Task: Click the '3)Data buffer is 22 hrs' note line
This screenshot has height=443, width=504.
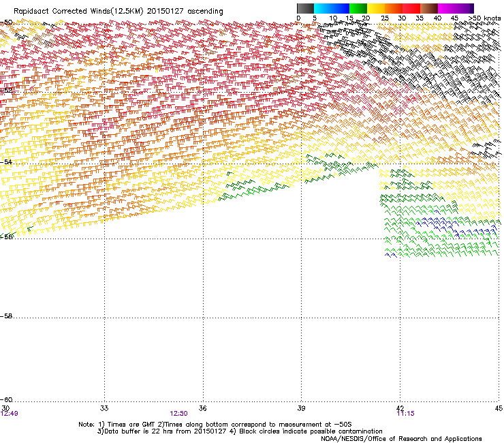Action: [240, 431]
